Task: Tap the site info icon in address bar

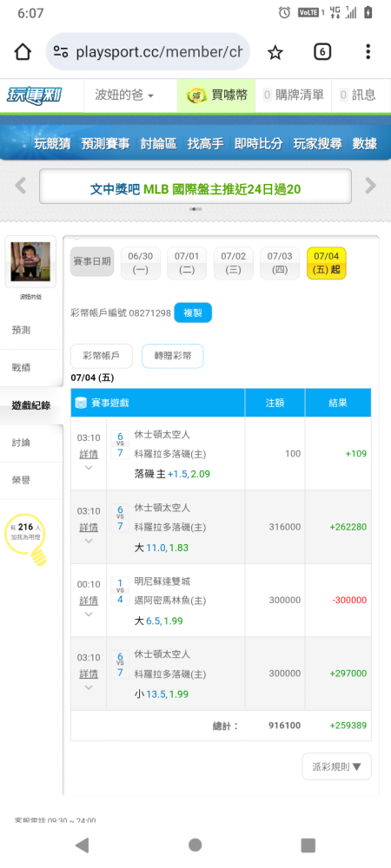Action: coord(60,52)
